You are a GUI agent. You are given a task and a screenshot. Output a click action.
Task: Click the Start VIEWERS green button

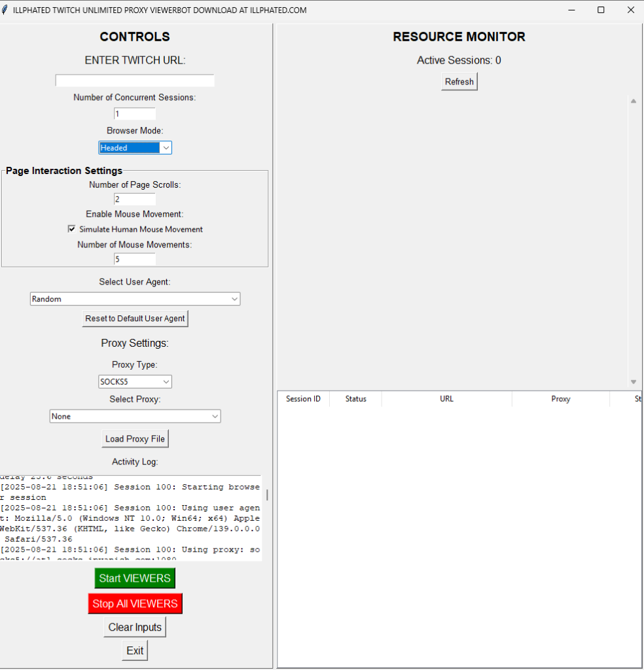(x=135, y=578)
